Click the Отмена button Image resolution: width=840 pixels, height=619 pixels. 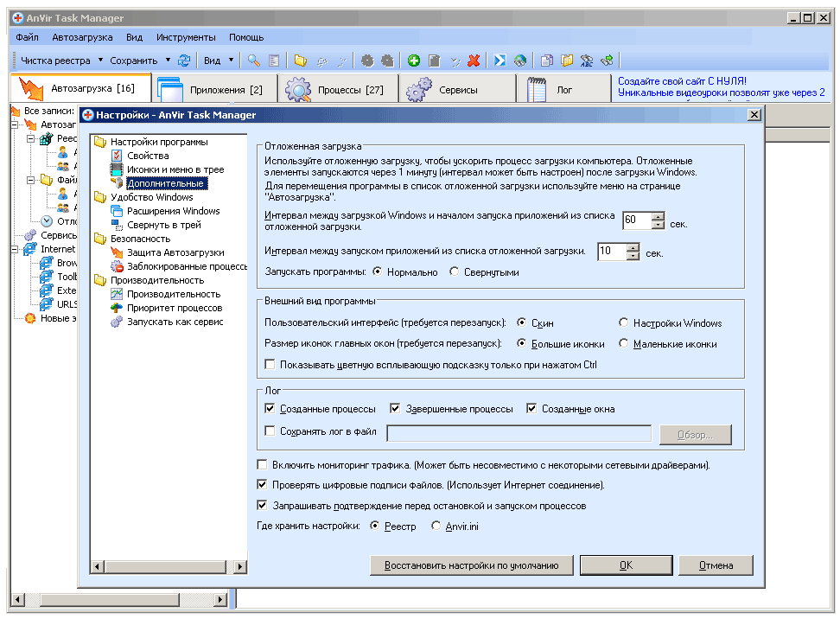(716, 565)
